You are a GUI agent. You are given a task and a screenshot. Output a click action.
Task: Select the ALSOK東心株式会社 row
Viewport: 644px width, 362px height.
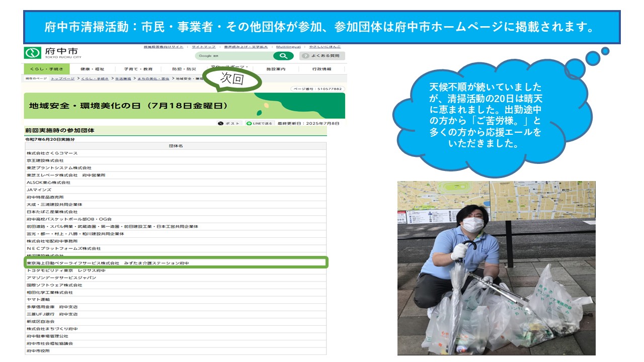click(x=176, y=183)
